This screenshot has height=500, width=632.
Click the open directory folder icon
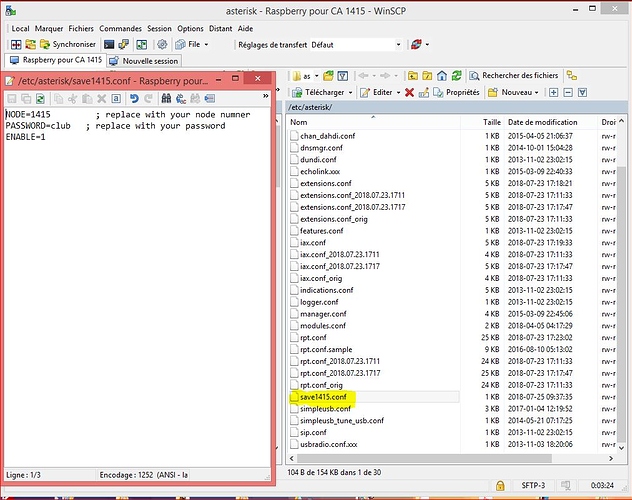(328, 76)
